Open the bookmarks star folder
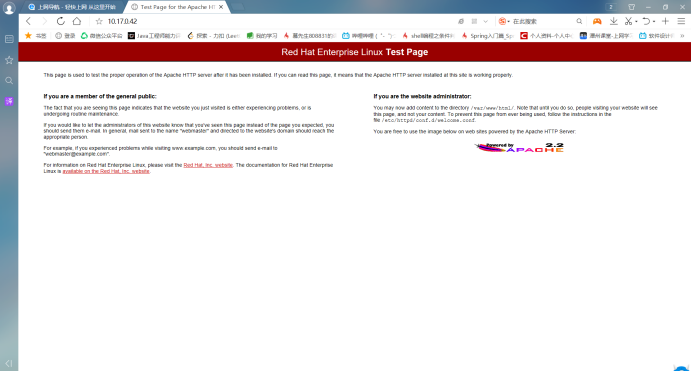The image size is (692, 371). click(35, 36)
